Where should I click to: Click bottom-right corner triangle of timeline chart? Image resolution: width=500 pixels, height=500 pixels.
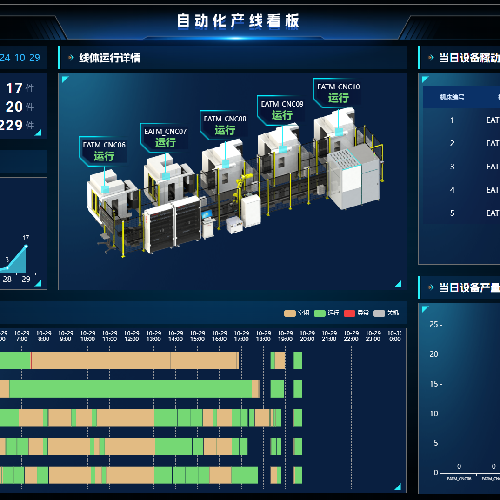[397, 487]
